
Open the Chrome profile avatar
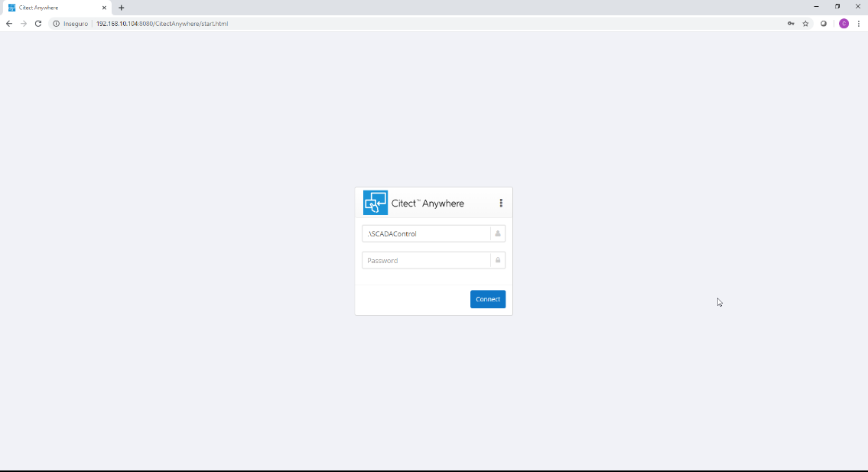pos(844,24)
